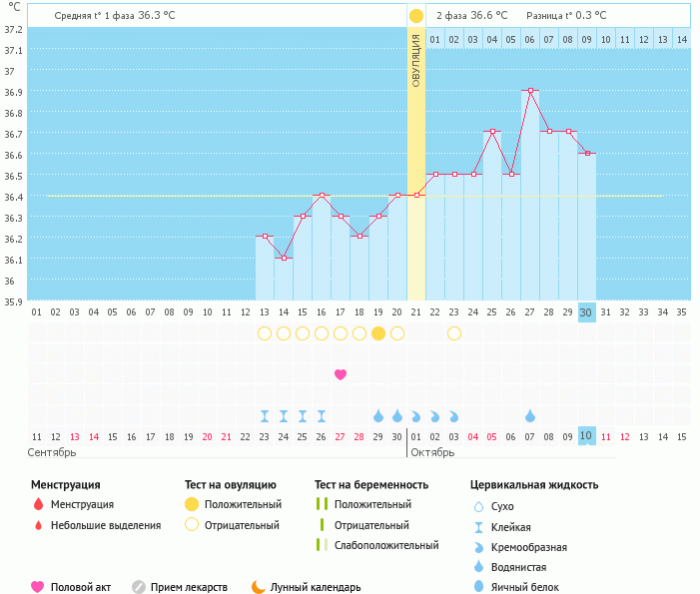Click negative ovulation test on cycle day 23

pos(454,333)
